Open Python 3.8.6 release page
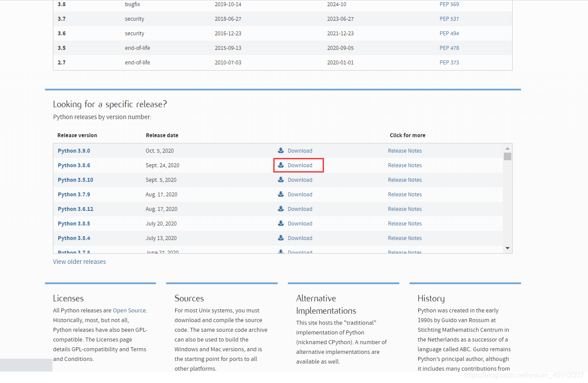This screenshot has height=383, width=588. click(x=74, y=165)
